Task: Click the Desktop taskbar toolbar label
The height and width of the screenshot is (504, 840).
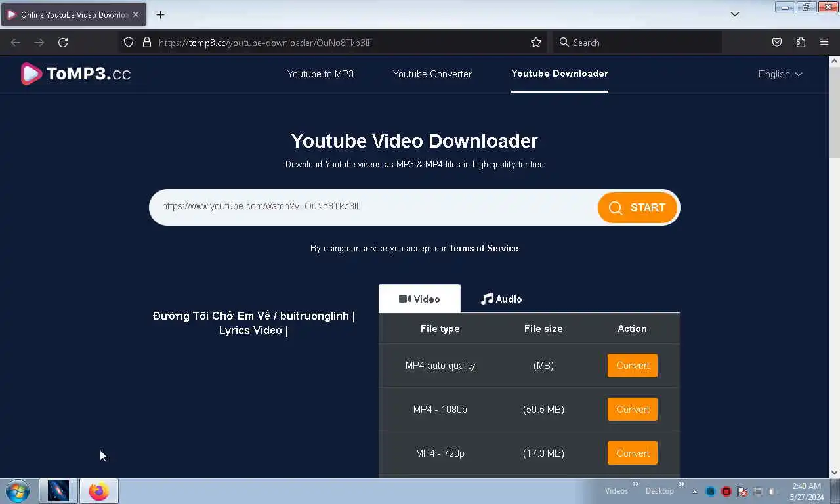Action: pyautogui.click(x=660, y=491)
